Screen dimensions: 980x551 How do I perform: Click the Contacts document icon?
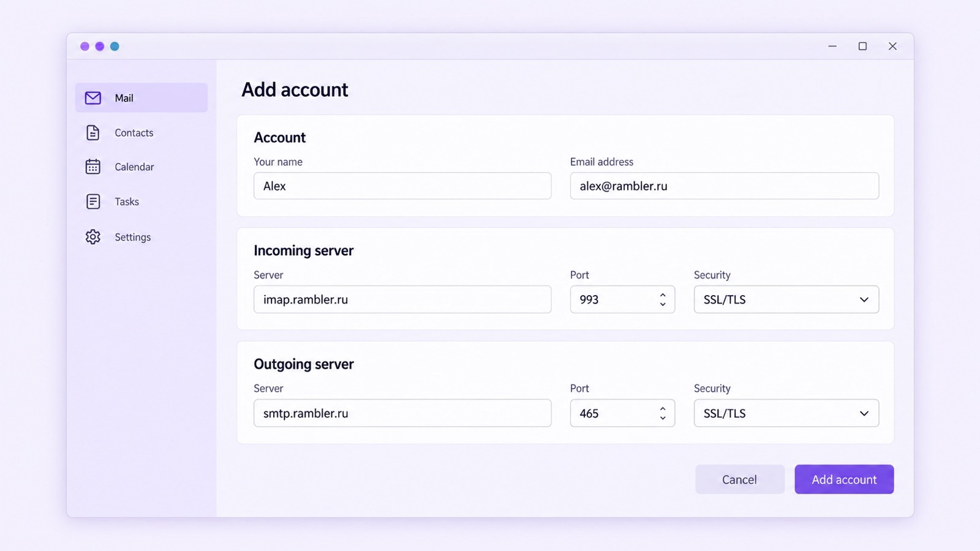pyautogui.click(x=93, y=133)
